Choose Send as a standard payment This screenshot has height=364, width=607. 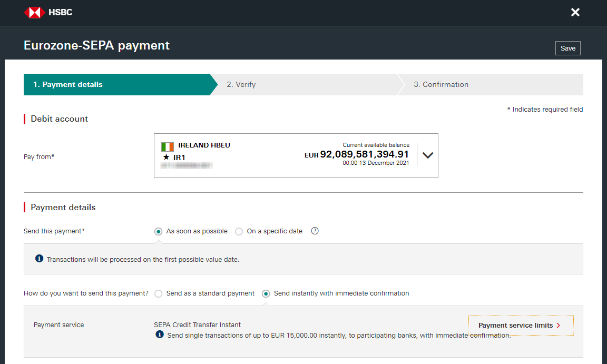(158, 293)
